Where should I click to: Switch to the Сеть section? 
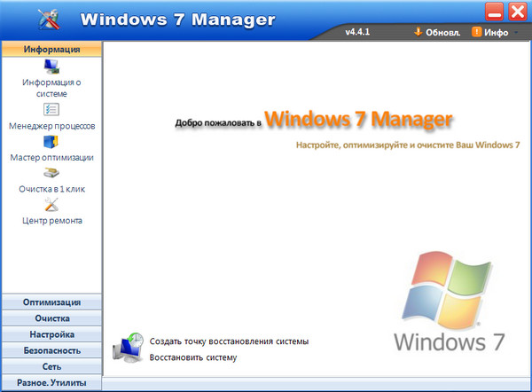pyautogui.click(x=51, y=366)
